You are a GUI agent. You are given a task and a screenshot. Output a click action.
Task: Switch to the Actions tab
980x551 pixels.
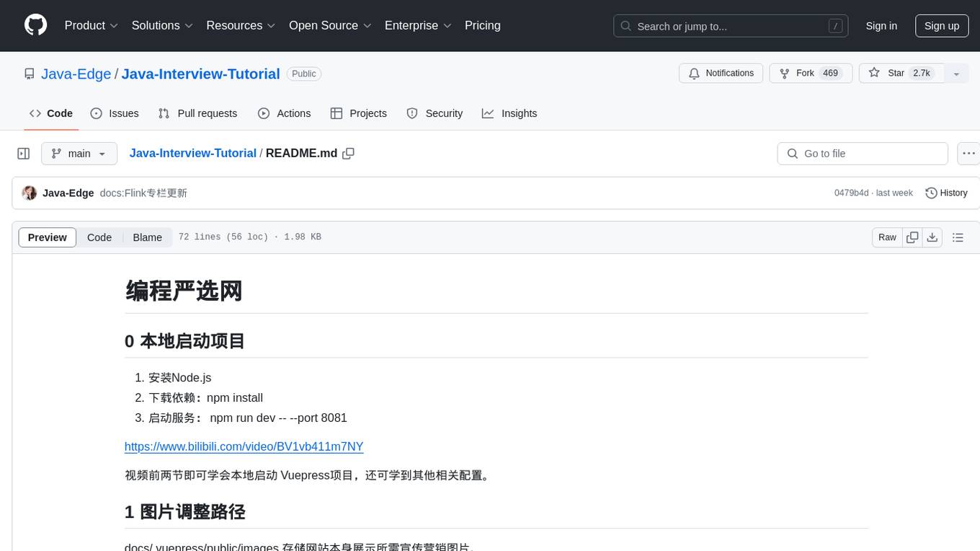[x=285, y=113]
